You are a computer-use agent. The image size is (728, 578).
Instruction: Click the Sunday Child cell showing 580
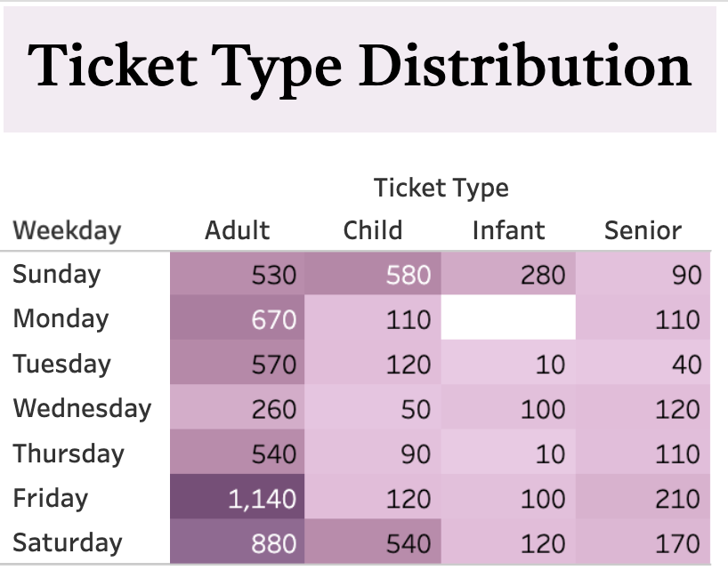(x=373, y=274)
